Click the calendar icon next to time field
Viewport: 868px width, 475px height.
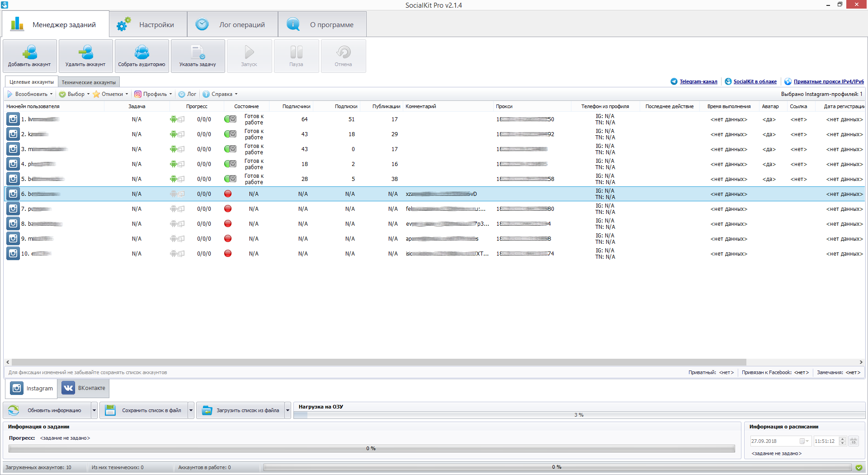pos(854,441)
